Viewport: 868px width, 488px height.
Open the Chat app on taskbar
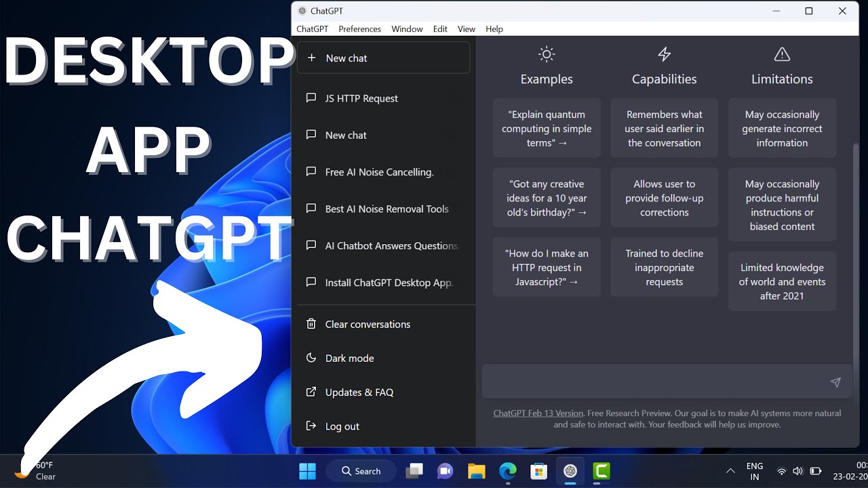pos(445,471)
